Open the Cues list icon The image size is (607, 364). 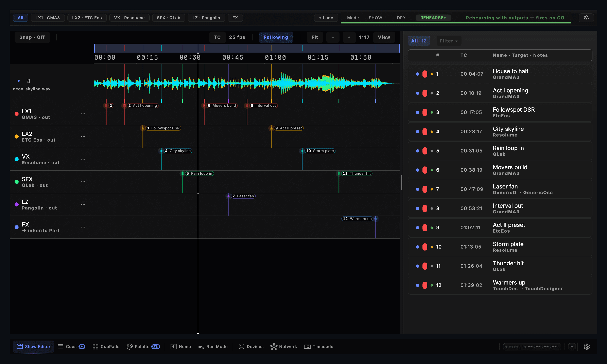[61, 346]
